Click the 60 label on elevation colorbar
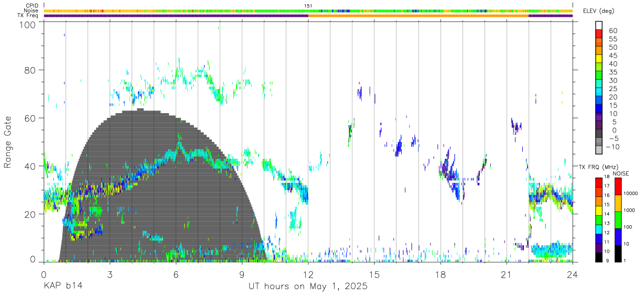 pos(613,30)
